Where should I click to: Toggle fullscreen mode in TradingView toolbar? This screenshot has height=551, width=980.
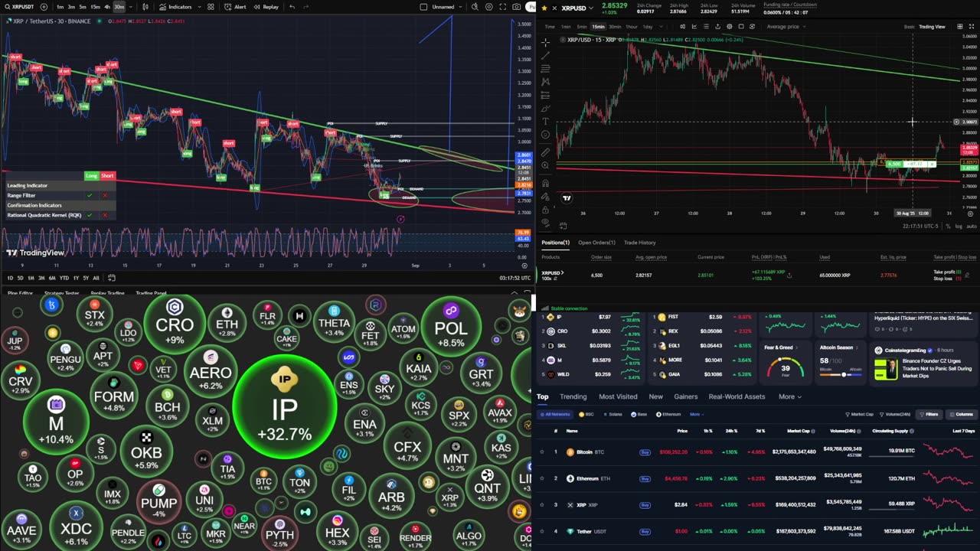[x=503, y=7]
